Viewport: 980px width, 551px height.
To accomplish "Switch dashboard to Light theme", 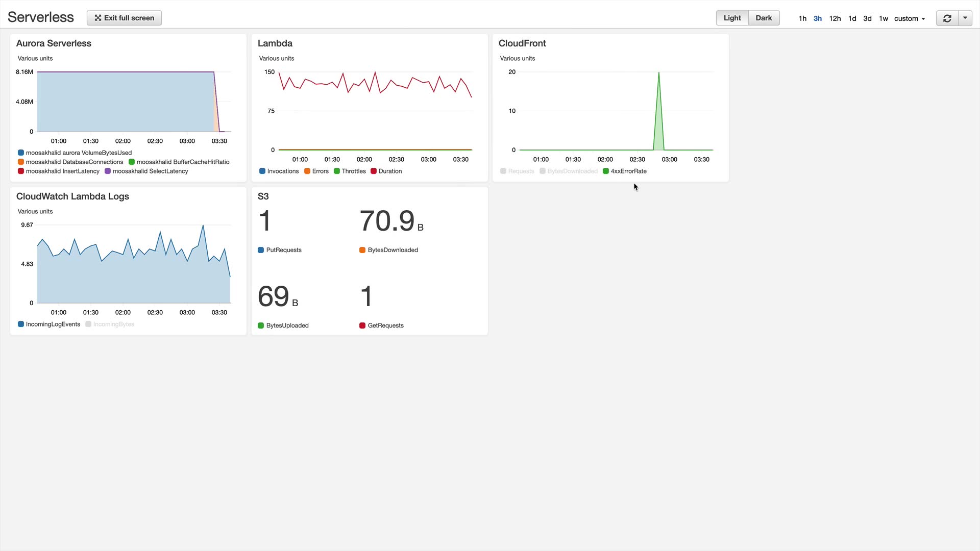I will click(x=732, y=18).
